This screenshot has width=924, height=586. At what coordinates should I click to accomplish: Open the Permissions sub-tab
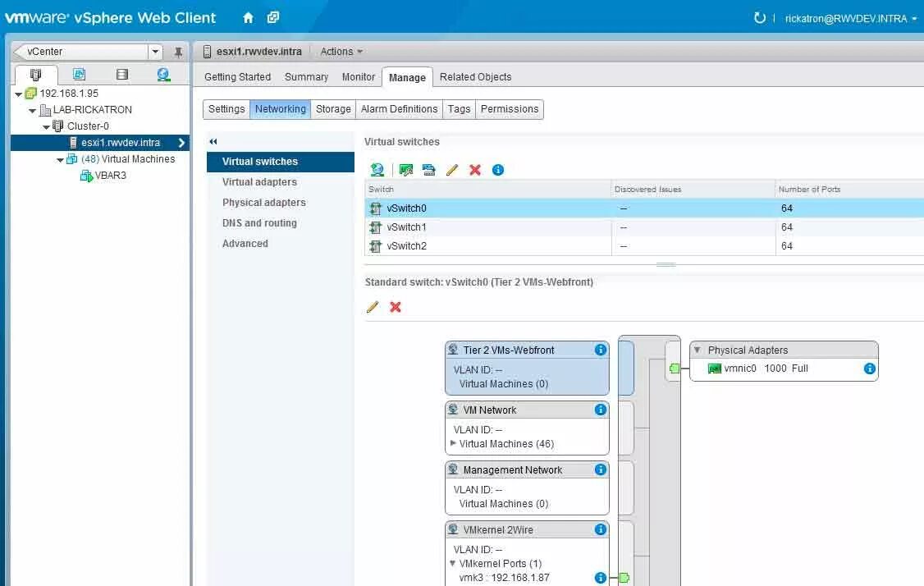point(509,109)
